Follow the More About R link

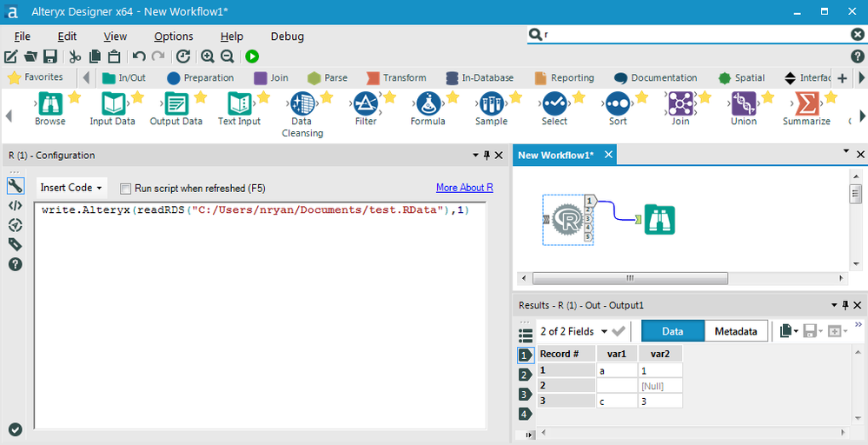[x=465, y=188]
